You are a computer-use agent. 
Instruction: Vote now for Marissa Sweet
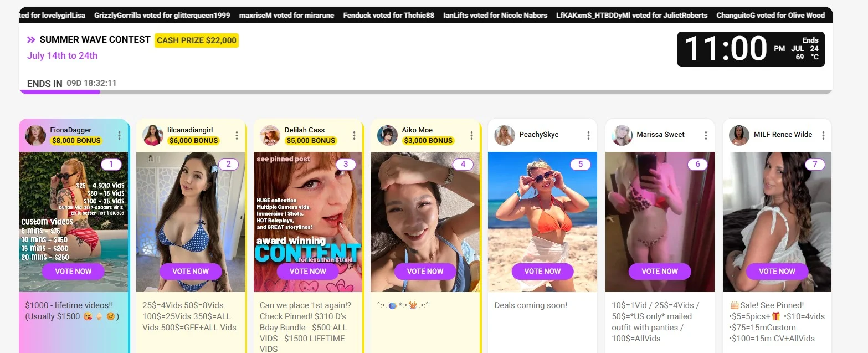pyautogui.click(x=660, y=271)
